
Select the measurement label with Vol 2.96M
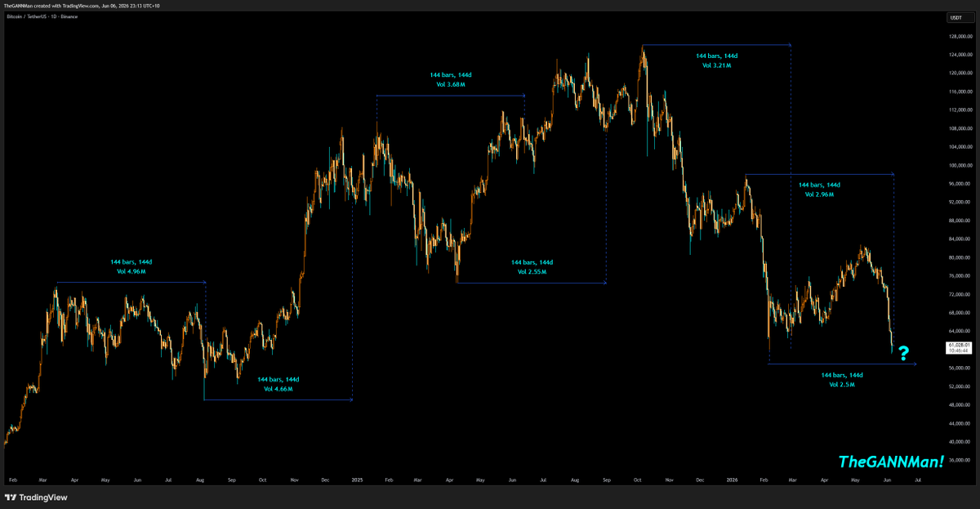818,190
